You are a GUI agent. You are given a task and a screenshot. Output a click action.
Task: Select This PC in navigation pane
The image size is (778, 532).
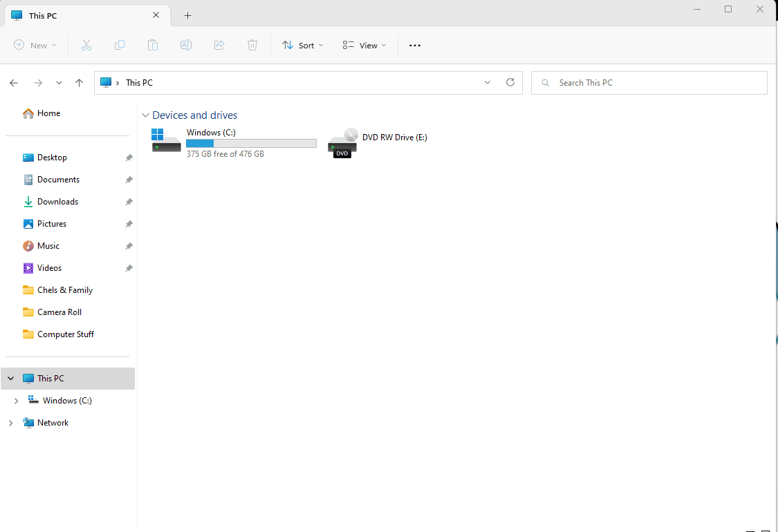click(x=68, y=379)
